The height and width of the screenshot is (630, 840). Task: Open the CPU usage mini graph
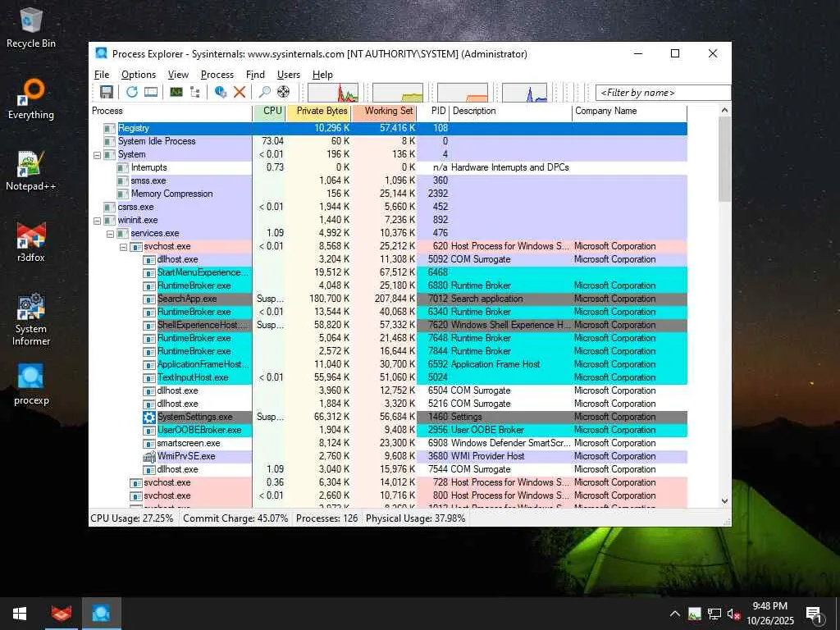(333, 92)
